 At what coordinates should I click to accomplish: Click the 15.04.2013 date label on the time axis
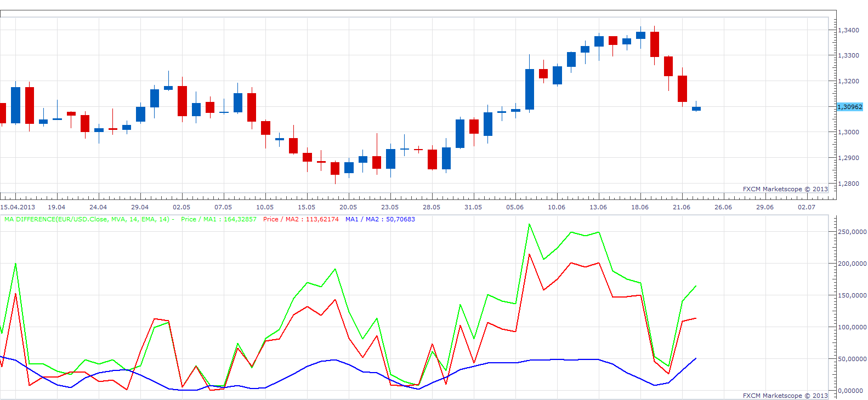click(x=18, y=207)
